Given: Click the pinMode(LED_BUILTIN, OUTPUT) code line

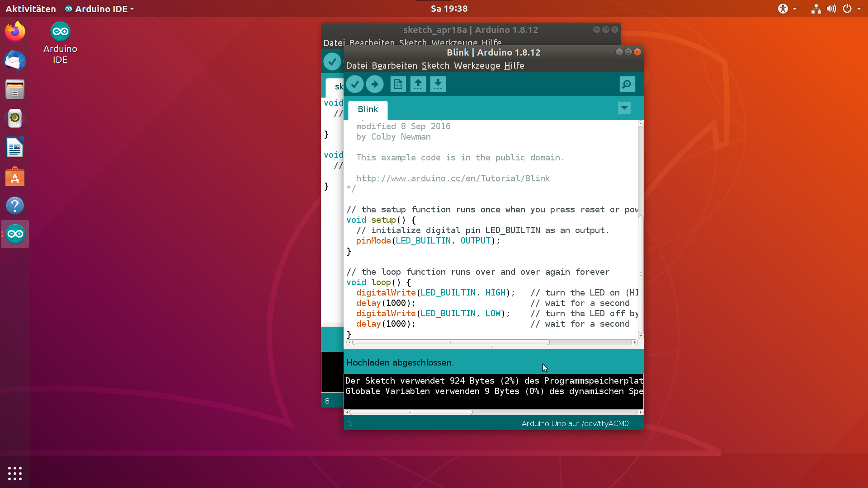Looking at the screenshot, I should (x=428, y=241).
